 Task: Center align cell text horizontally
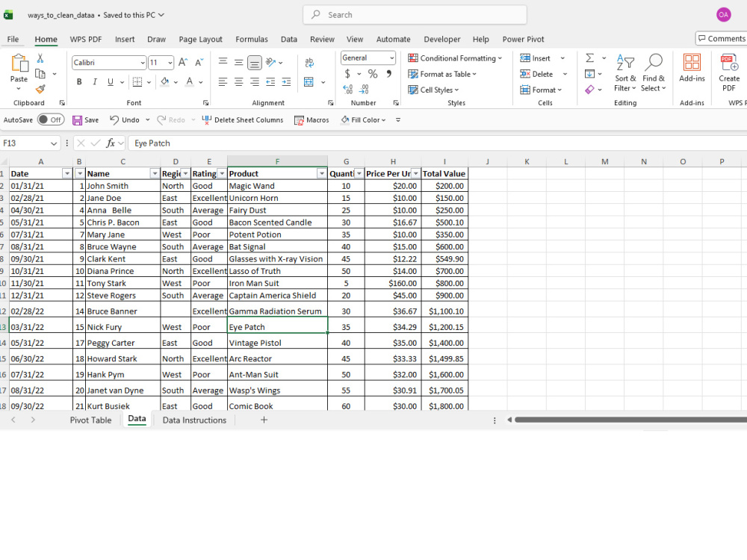239,82
